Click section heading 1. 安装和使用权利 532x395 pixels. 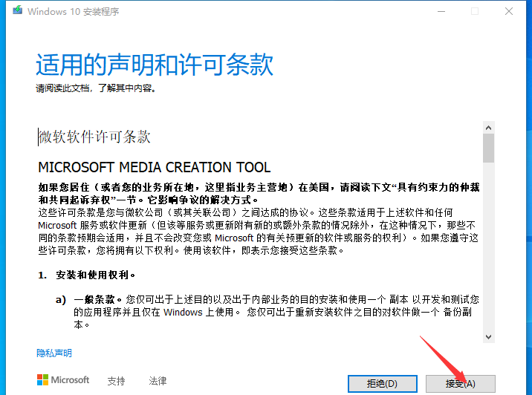coord(86,275)
